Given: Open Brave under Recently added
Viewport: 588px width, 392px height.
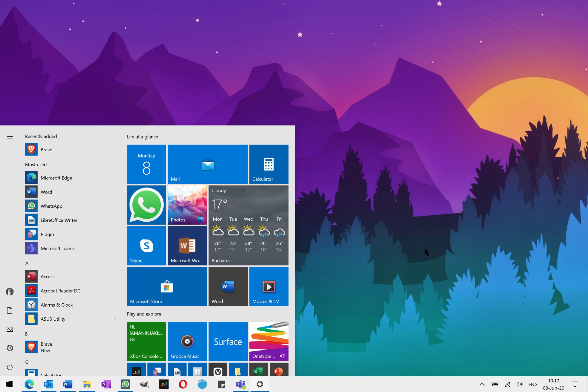Looking at the screenshot, I should click(x=71, y=149).
